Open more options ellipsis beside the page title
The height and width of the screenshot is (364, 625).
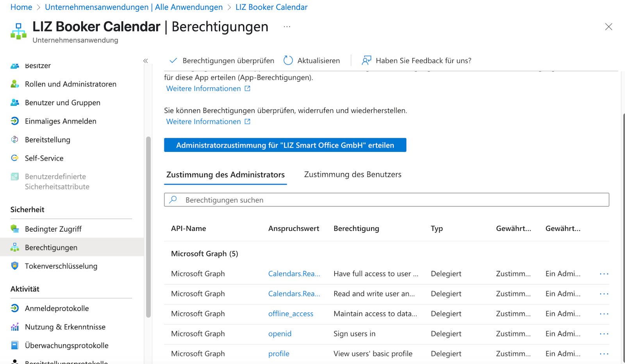(x=287, y=27)
